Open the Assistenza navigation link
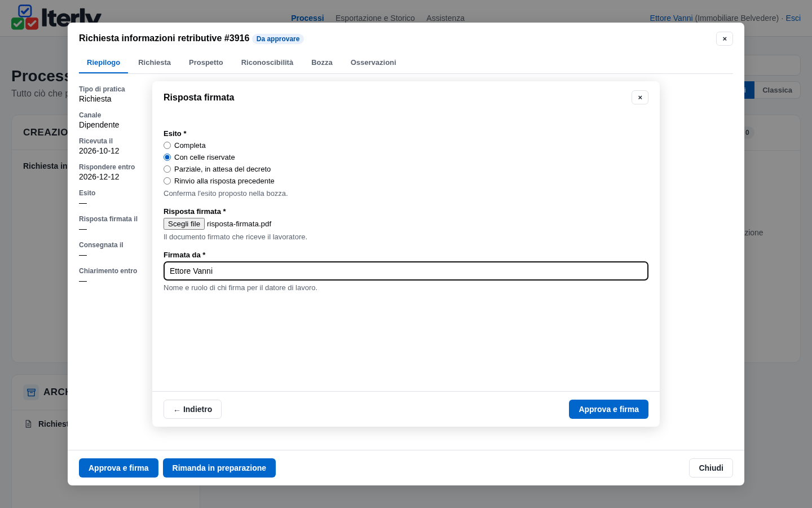This screenshot has width=812, height=508. [x=445, y=18]
